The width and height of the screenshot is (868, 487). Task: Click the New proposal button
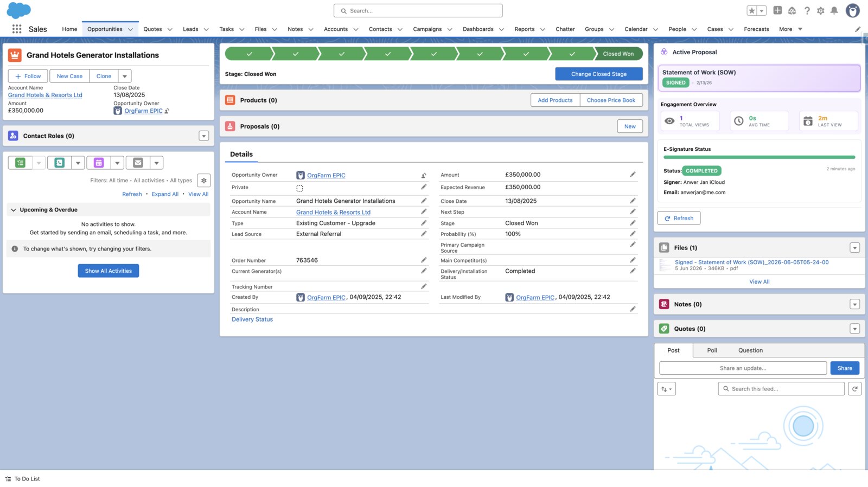[630, 126]
